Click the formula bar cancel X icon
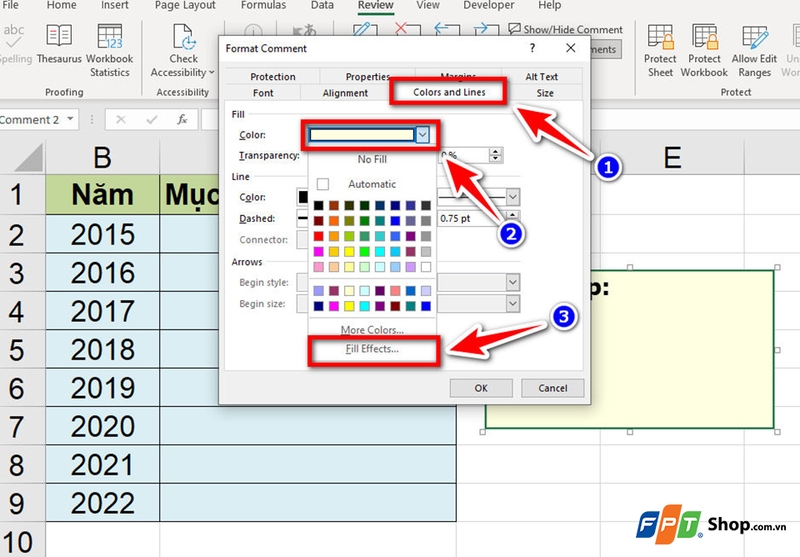 tap(121, 120)
